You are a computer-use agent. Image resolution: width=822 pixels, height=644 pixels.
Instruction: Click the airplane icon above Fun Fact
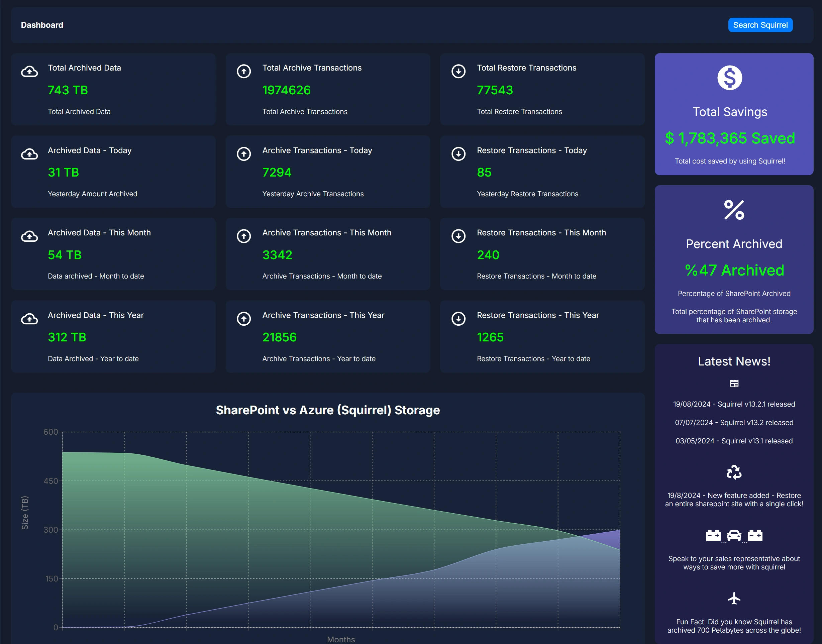point(734,599)
